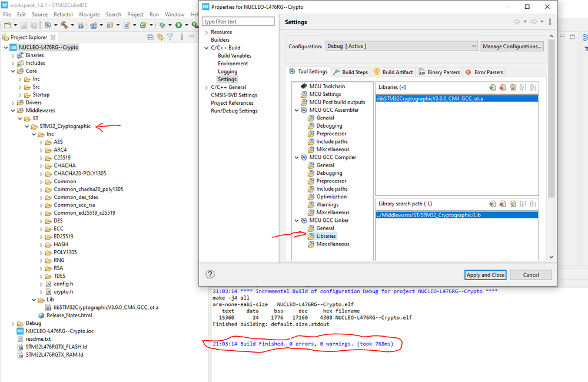Collapse the STM32_Cryptographic folder

(x=27, y=127)
